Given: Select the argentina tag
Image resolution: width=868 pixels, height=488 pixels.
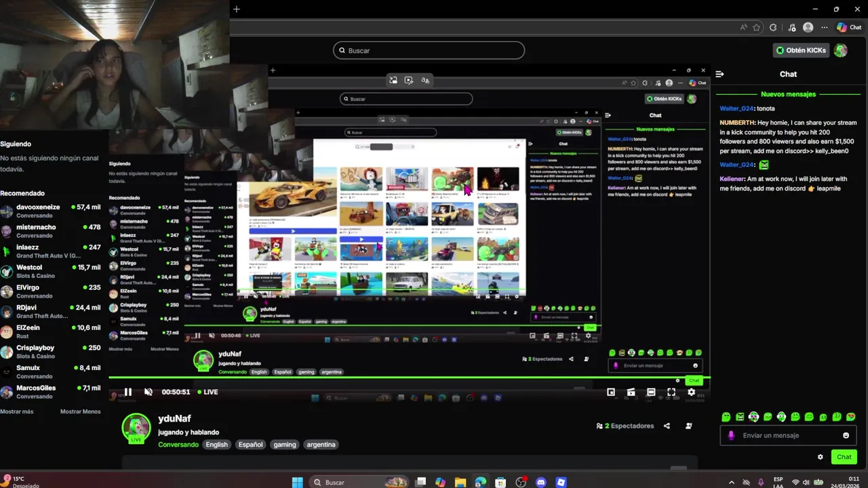Looking at the screenshot, I should click(x=321, y=445).
